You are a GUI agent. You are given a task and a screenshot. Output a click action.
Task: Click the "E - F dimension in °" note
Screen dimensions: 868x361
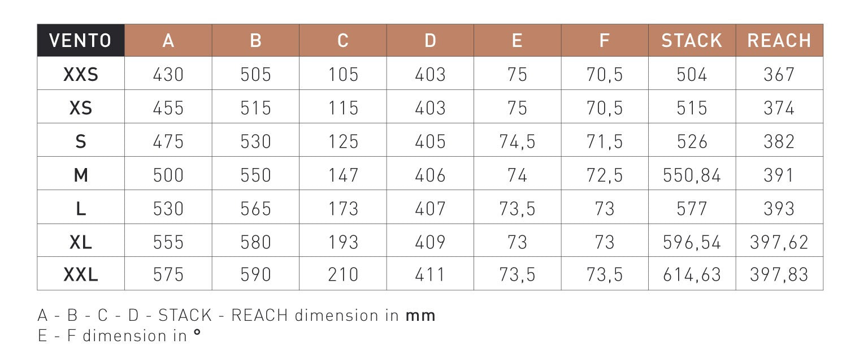(119, 336)
